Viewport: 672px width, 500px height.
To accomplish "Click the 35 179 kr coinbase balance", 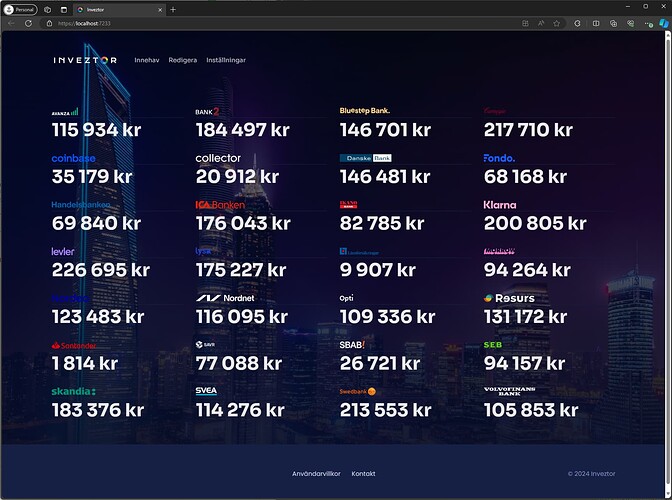I will [92, 177].
